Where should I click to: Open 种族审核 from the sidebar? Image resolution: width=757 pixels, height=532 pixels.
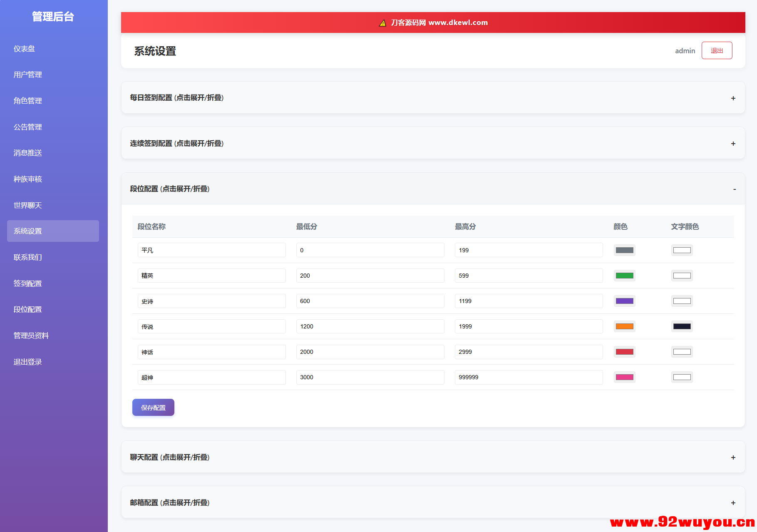tap(27, 179)
